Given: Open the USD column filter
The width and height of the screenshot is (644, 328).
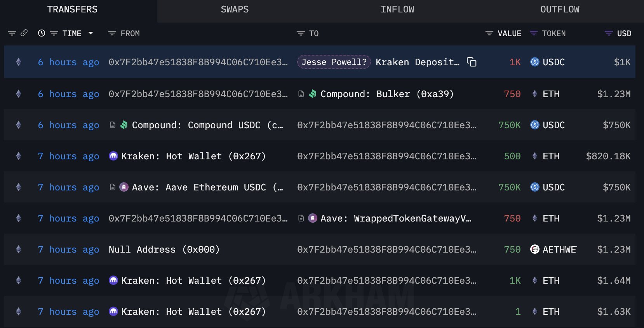Looking at the screenshot, I should pos(609,33).
